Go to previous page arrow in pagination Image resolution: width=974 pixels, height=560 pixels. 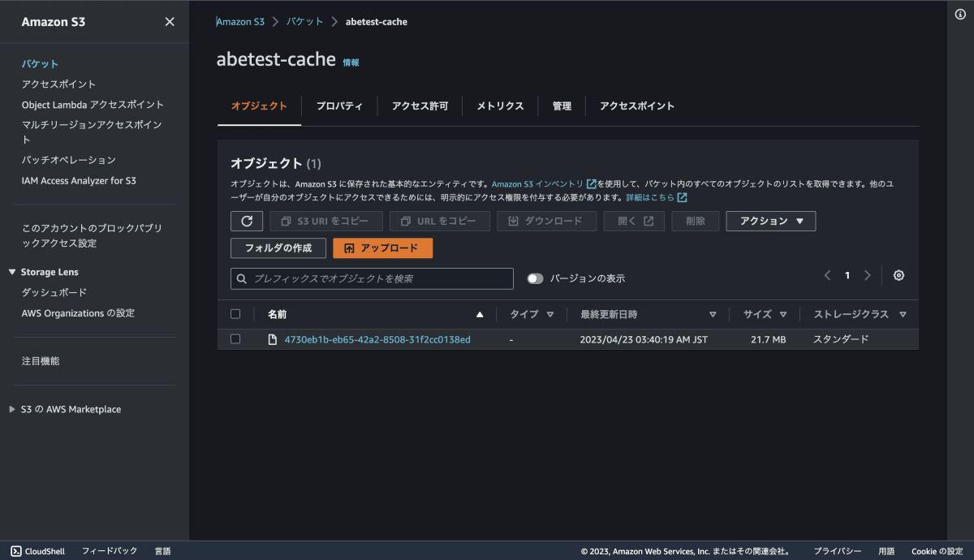tap(827, 275)
